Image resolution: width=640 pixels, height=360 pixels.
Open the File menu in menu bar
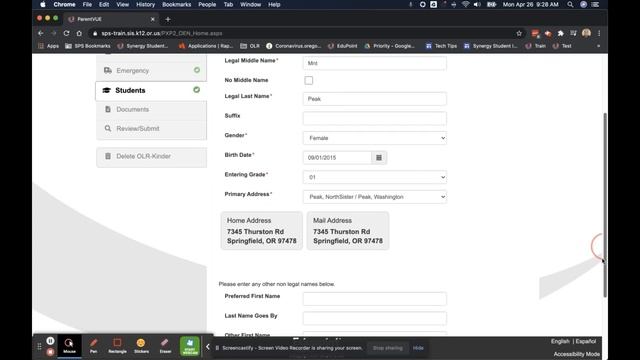87,4
